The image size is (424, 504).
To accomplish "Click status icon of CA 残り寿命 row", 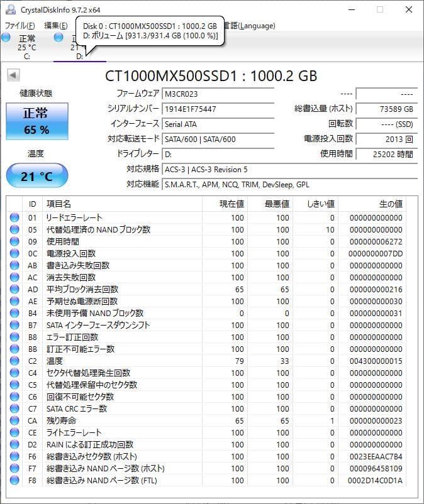I will [x=14, y=420].
